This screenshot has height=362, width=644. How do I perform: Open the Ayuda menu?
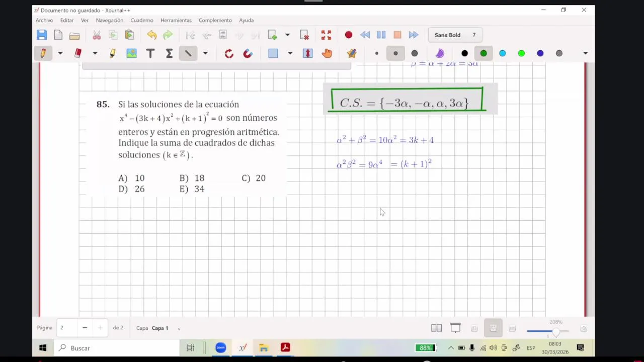click(x=246, y=20)
